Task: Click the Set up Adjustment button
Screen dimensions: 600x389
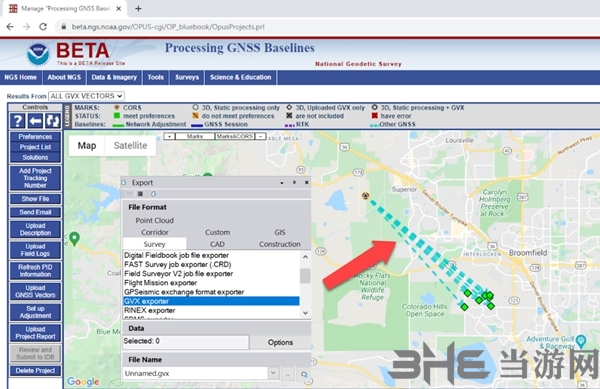Action: click(x=35, y=312)
